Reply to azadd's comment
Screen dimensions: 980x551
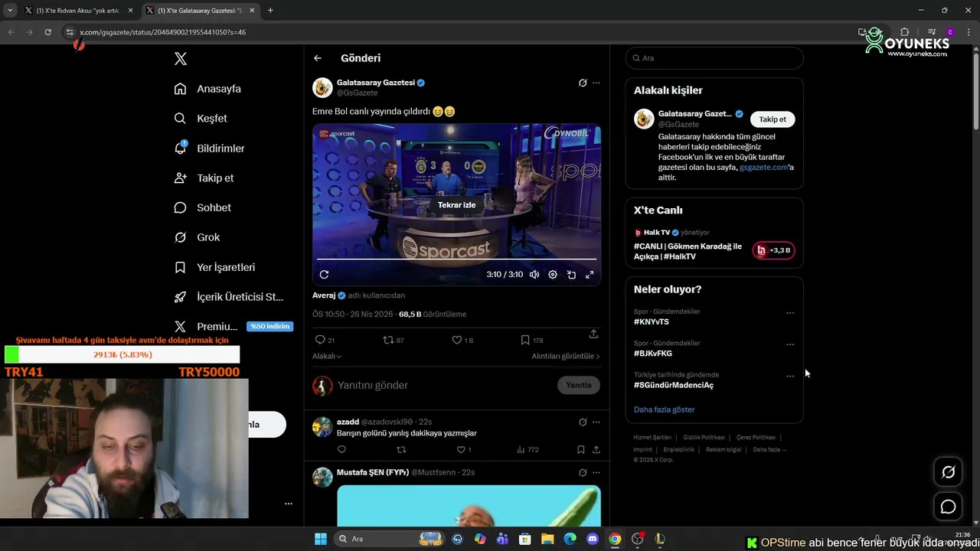(x=341, y=450)
